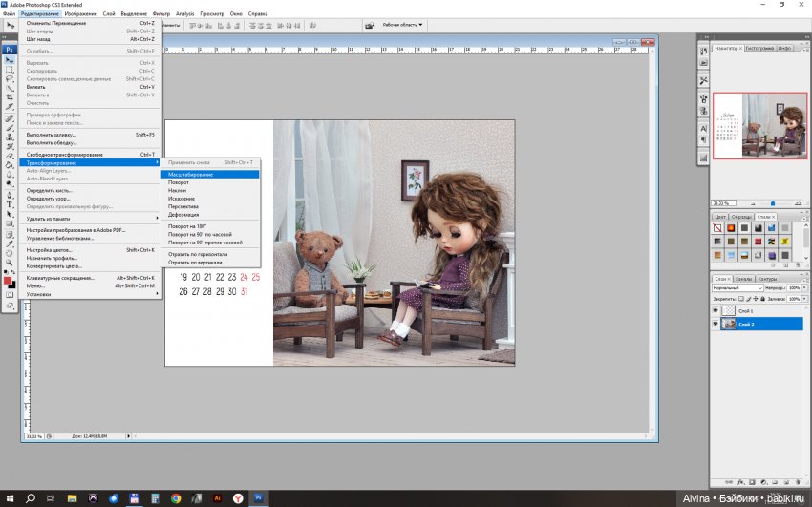Screen dimensions: 812x507
Task: Click the Navigator preview thumbnail
Action: (759, 125)
